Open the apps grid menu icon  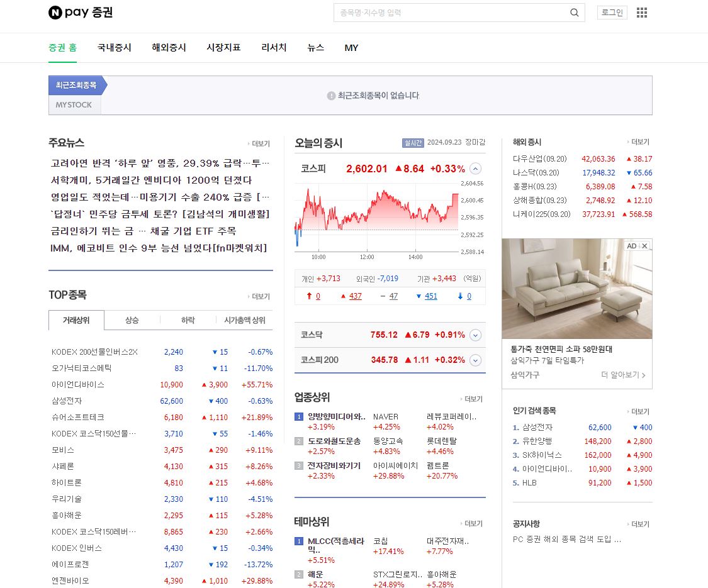click(x=642, y=13)
